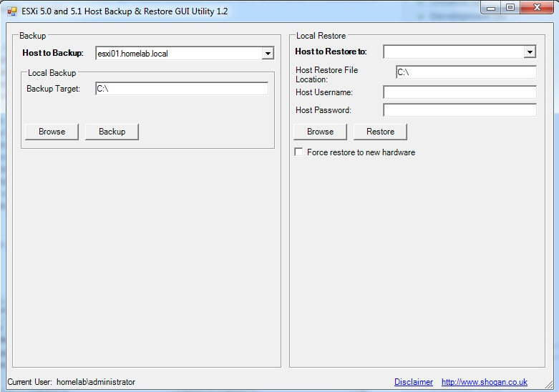The height and width of the screenshot is (392, 559).
Task: Focus the Host Username text box
Action: pyautogui.click(x=460, y=92)
